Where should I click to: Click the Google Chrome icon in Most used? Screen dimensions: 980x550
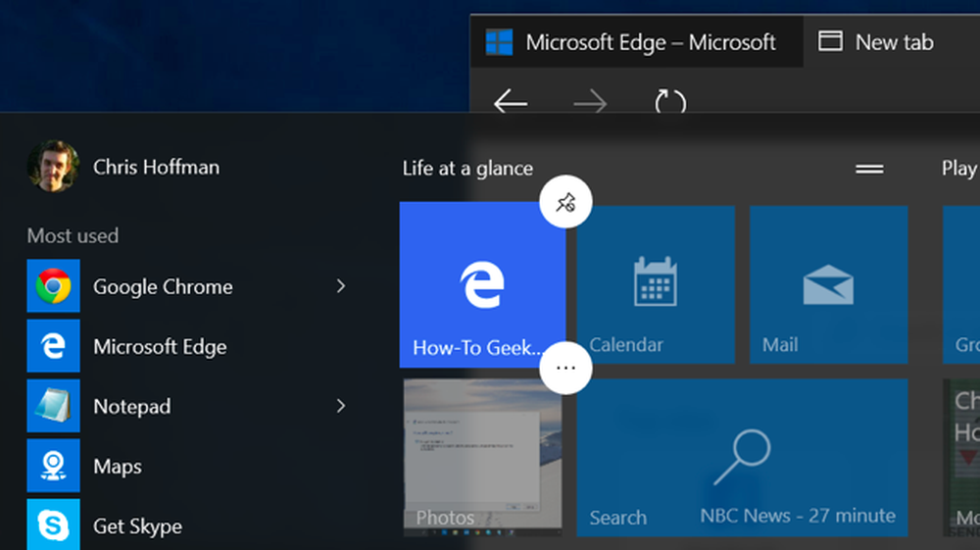pos(53,285)
